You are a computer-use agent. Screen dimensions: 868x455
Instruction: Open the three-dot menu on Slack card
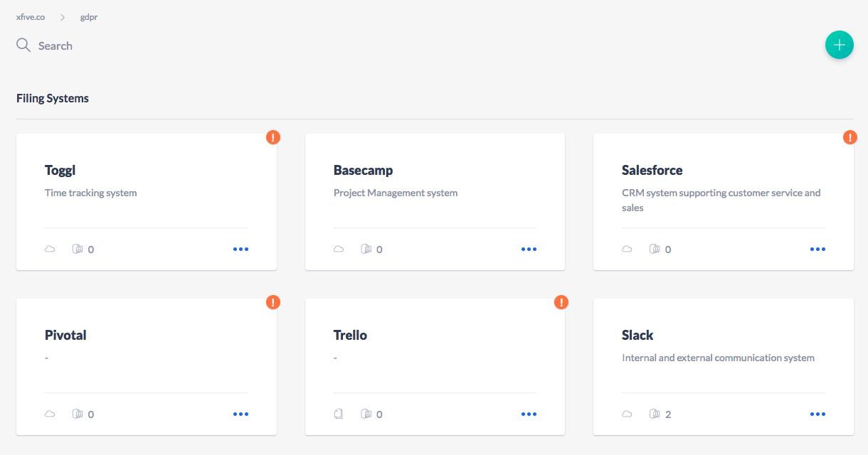click(817, 414)
